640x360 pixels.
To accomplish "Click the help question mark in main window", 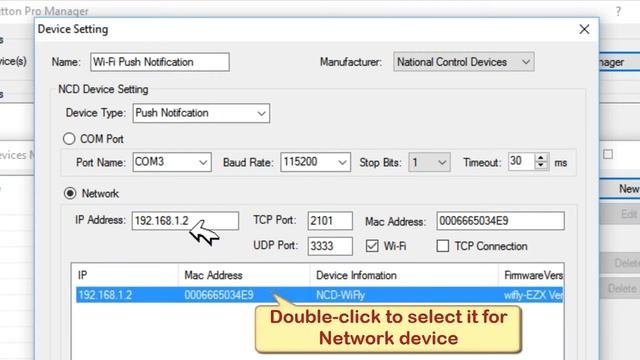I will point(618,11).
